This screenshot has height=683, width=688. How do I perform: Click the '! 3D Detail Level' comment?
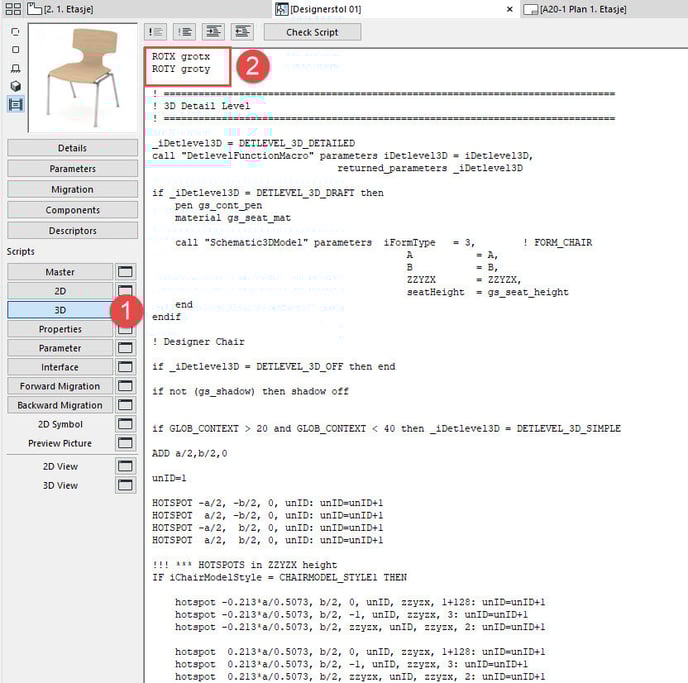pyautogui.click(x=201, y=106)
